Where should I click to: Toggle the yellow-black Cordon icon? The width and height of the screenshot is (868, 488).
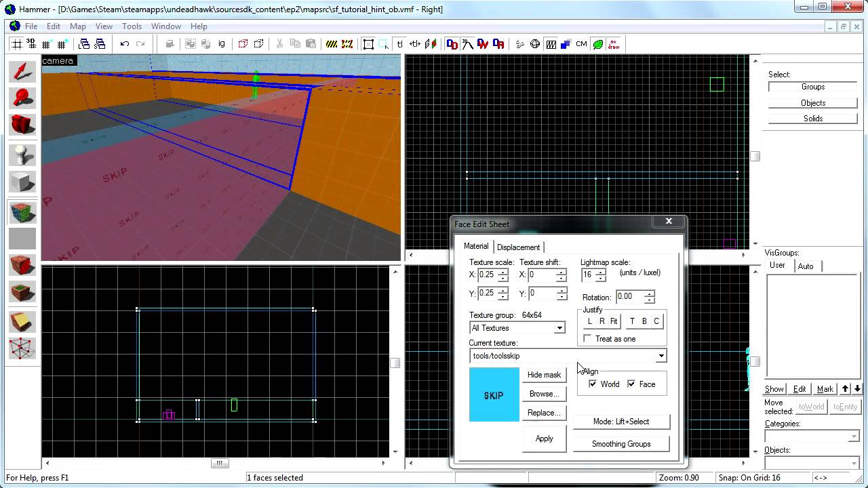click(x=331, y=44)
